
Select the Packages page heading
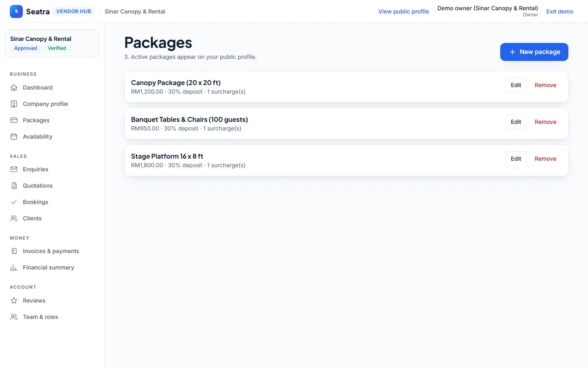(158, 43)
